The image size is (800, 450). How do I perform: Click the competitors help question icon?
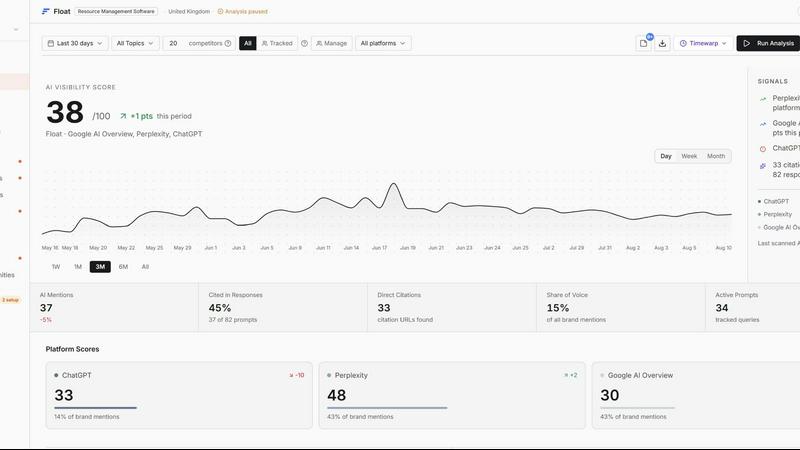click(x=228, y=43)
